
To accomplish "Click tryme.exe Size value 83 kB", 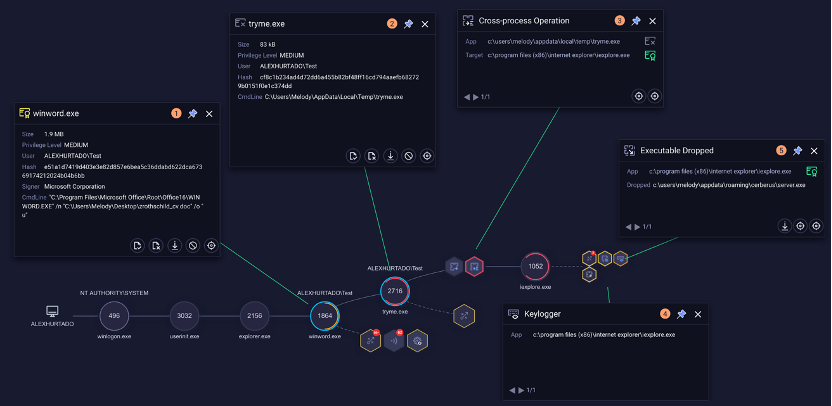I will 267,45.
